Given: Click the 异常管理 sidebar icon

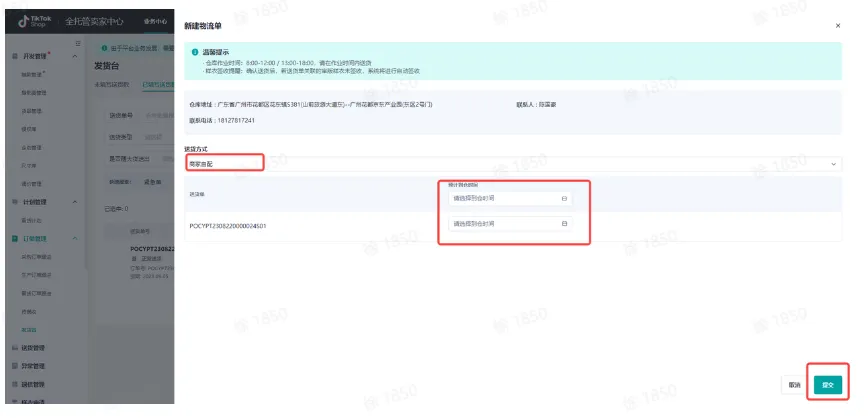Looking at the screenshot, I should (x=15, y=366).
